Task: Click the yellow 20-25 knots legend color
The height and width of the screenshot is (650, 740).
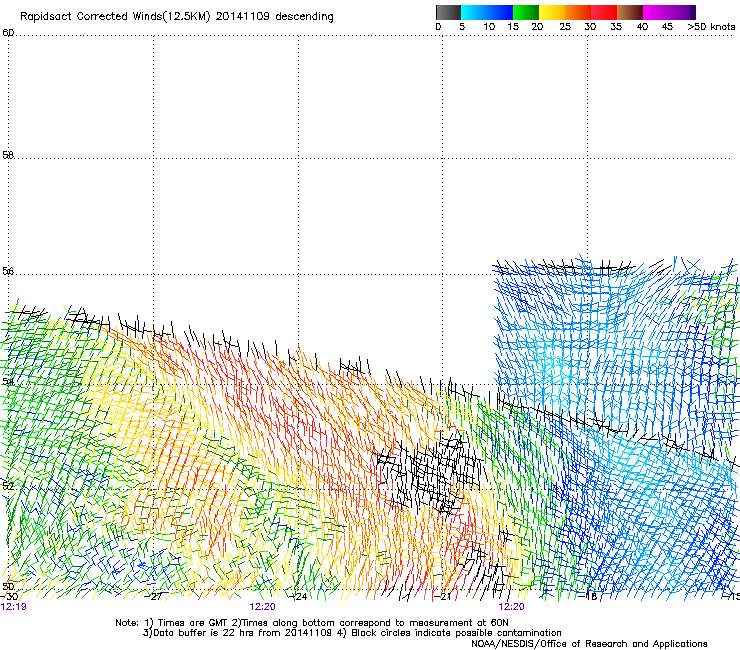Action: coord(552,12)
